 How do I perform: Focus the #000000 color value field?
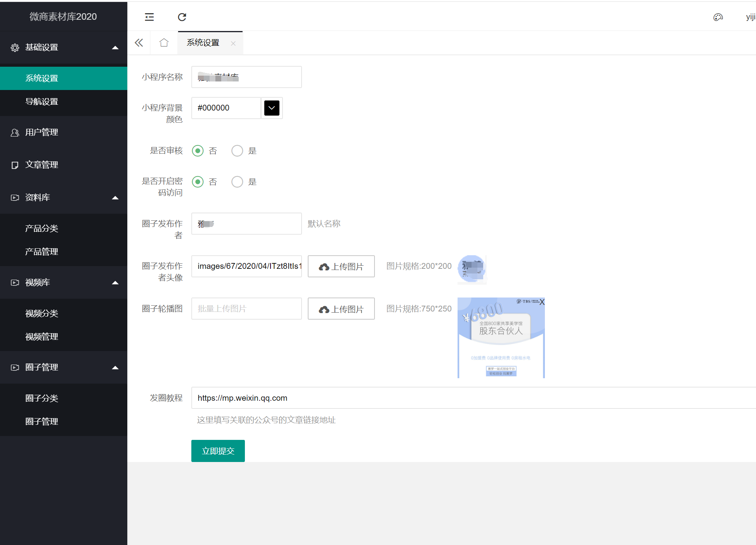coord(226,108)
